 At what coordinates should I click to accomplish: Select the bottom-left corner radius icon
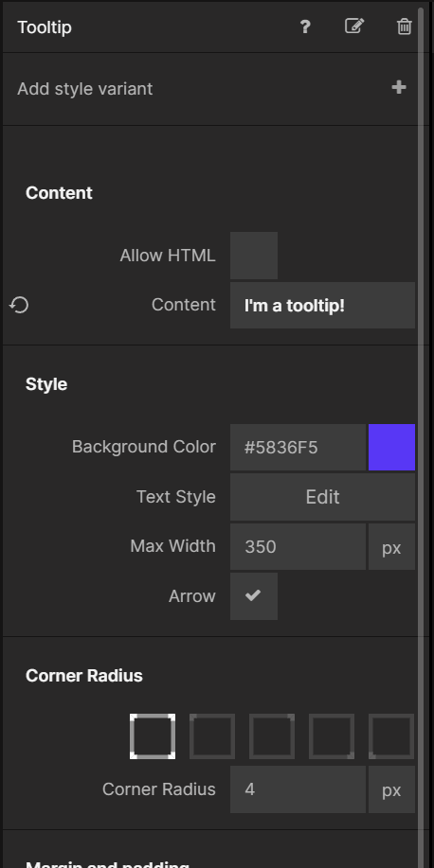[x=391, y=736]
